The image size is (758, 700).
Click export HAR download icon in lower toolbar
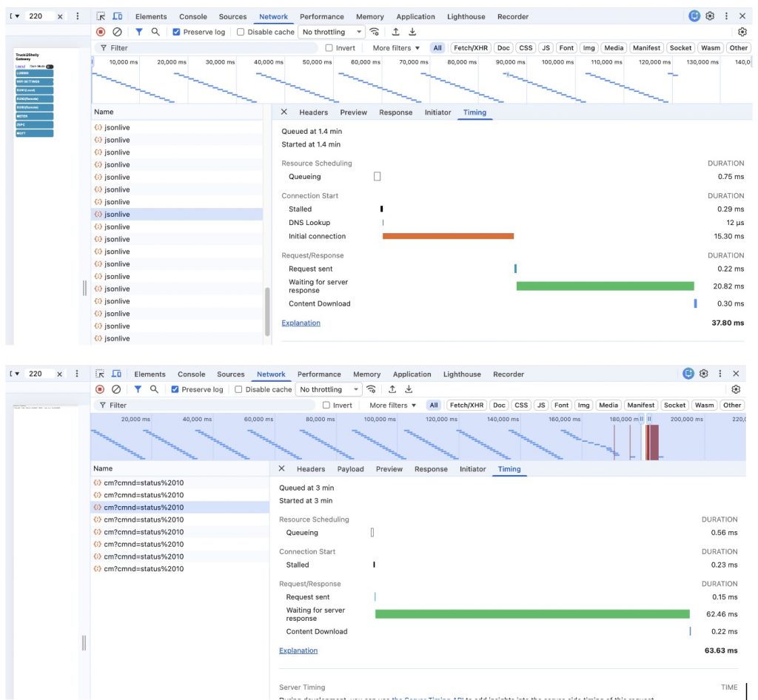409,389
